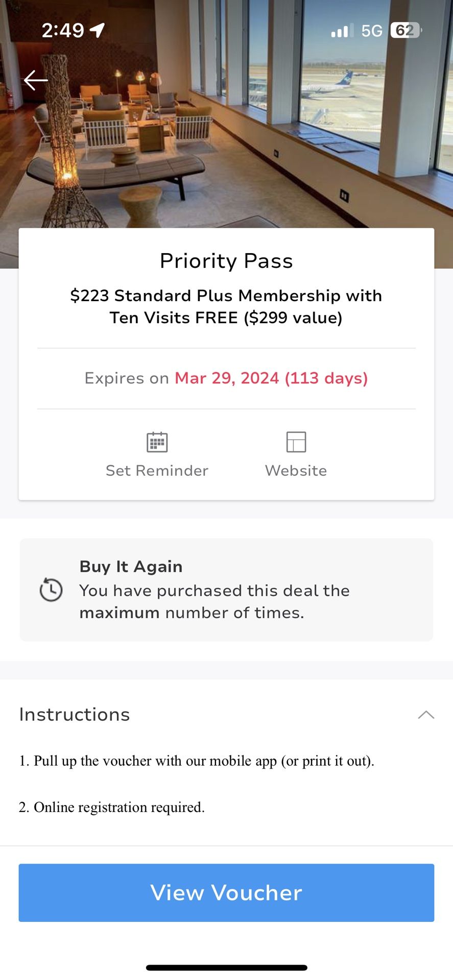Screen dimensions: 453x980
Task: Tap the Priority Pass title
Action: [226, 261]
